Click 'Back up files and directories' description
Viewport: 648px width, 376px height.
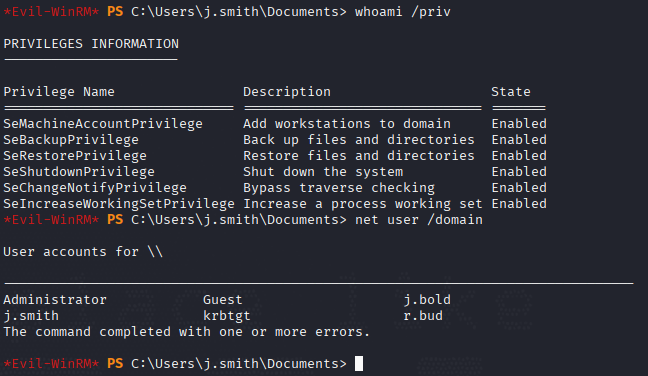(359, 140)
